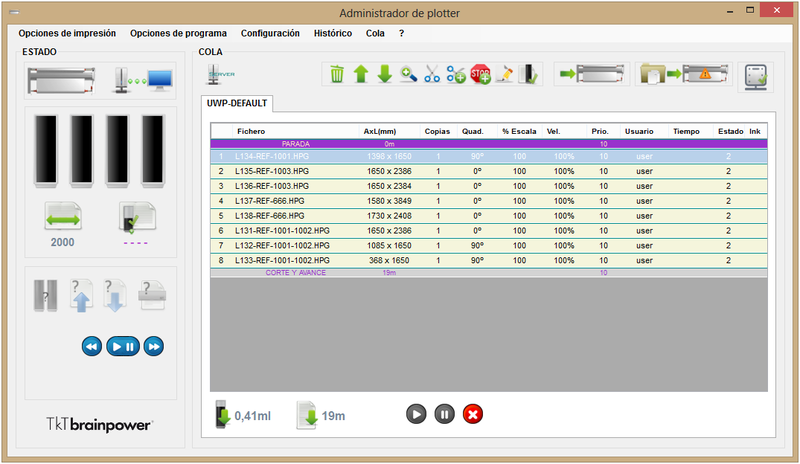Select the UWP-DEFAULT tab
Screen dimensions: 800x464
(239, 103)
